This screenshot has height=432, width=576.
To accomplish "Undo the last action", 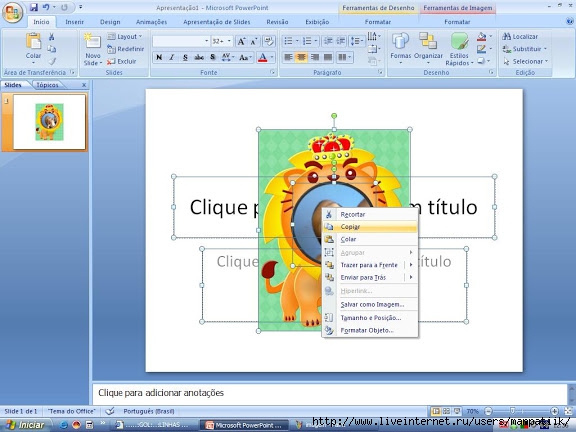I will tap(46, 7).
